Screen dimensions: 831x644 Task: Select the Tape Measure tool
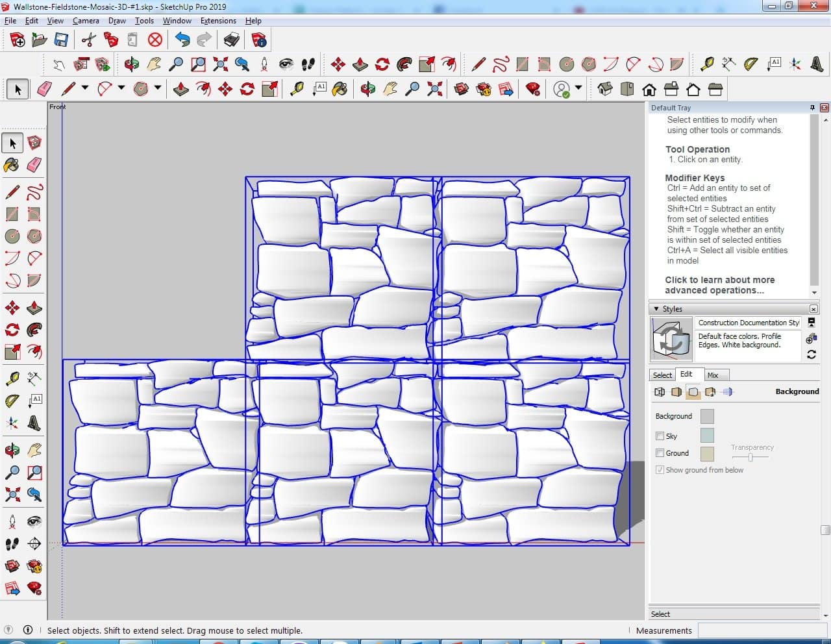point(12,378)
